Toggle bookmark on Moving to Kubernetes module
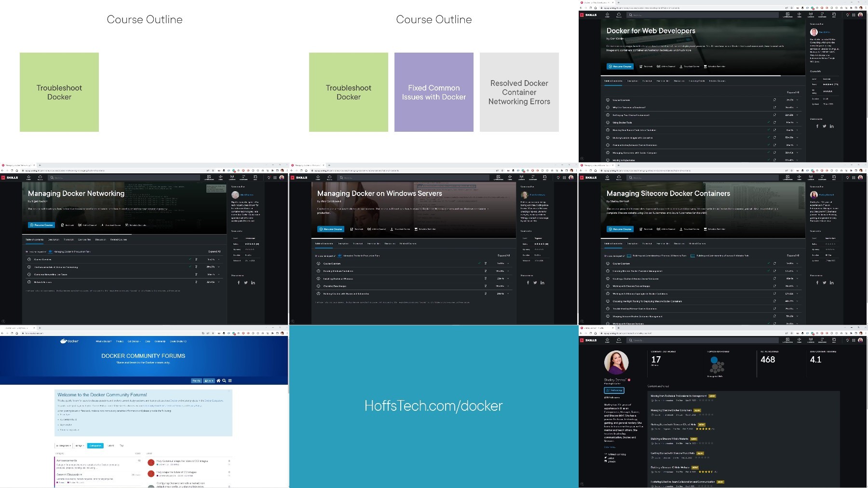Viewport: 868px width, 488px height. 775,160
